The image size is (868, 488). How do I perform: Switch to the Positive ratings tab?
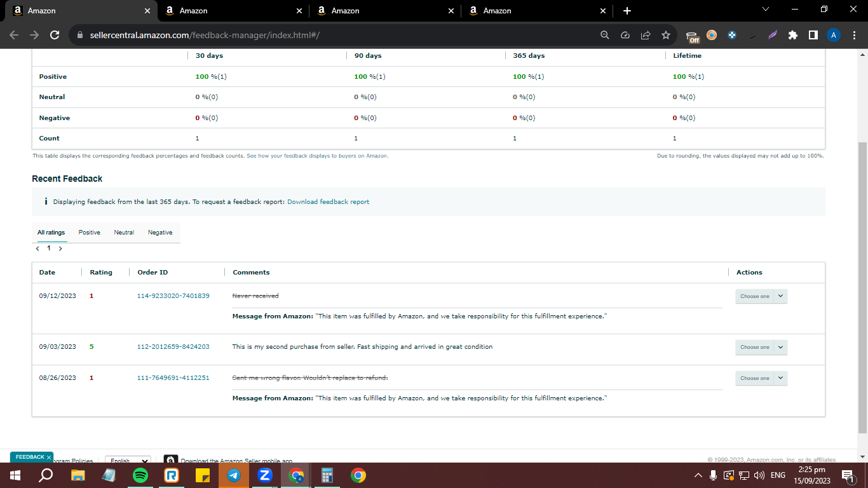90,233
